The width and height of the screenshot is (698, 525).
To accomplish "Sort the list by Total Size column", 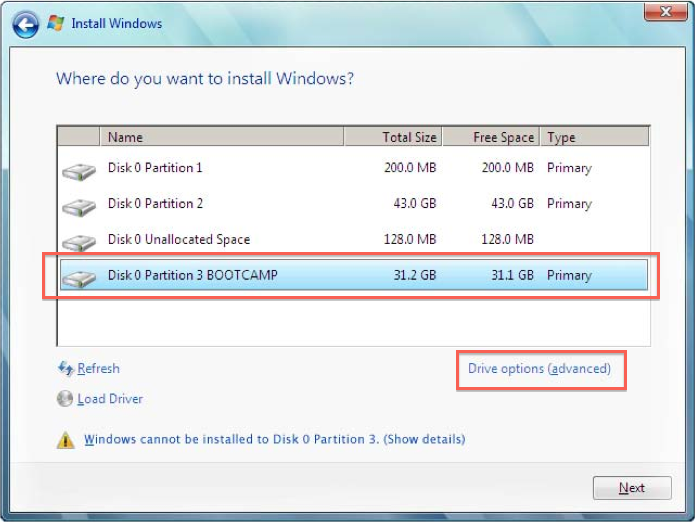I will [x=393, y=137].
